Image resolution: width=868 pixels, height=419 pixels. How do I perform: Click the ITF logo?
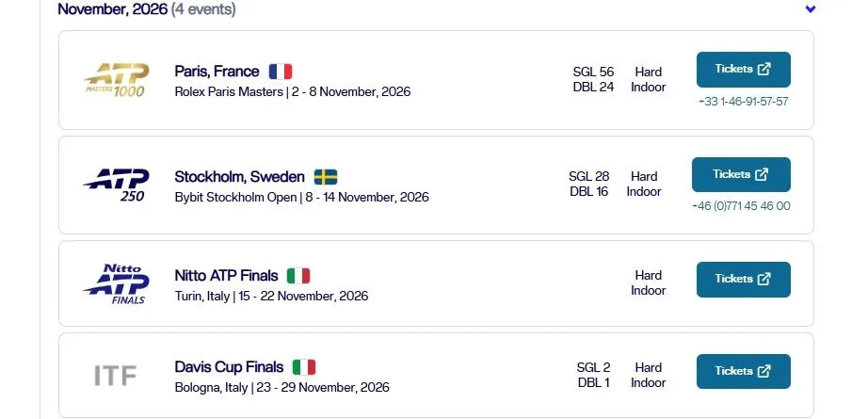pos(116,376)
